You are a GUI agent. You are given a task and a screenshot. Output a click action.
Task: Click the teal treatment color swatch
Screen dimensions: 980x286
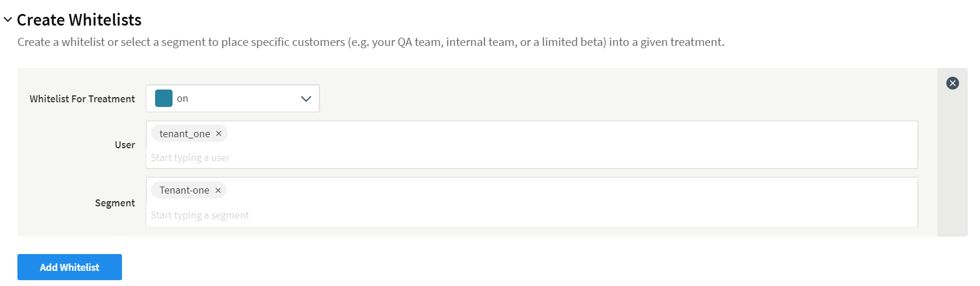click(164, 99)
